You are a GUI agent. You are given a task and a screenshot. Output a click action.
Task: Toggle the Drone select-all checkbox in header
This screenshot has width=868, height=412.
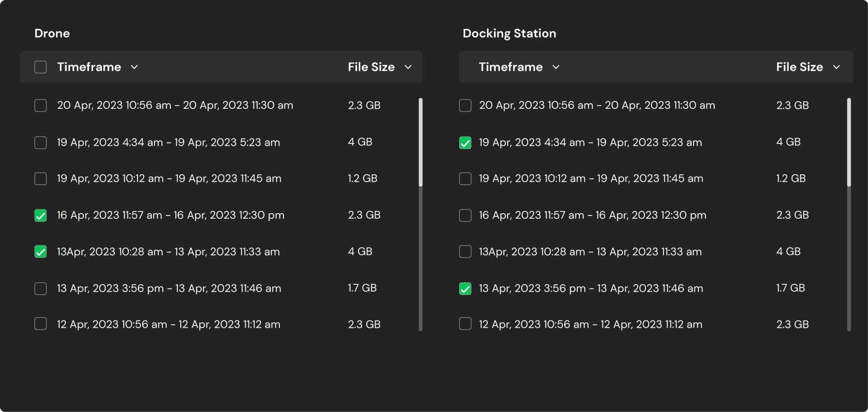coord(40,67)
